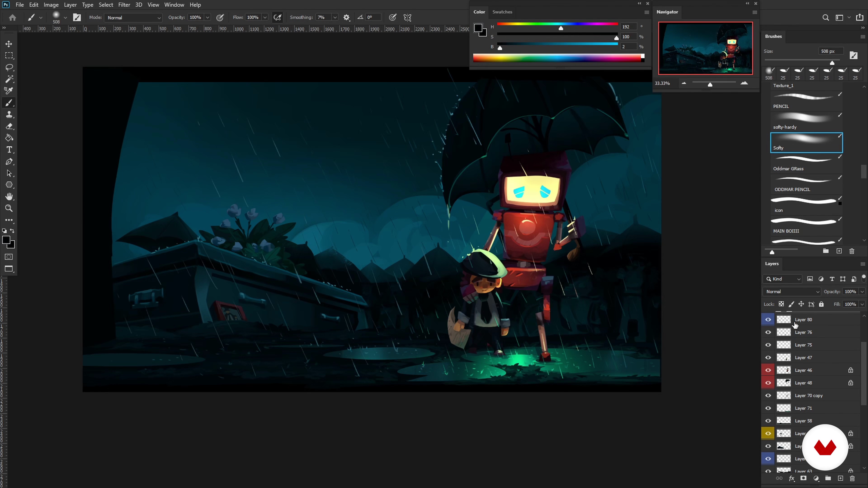Toggle airbrush build-up mode
The height and width of the screenshot is (488, 868).
click(277, 18)
